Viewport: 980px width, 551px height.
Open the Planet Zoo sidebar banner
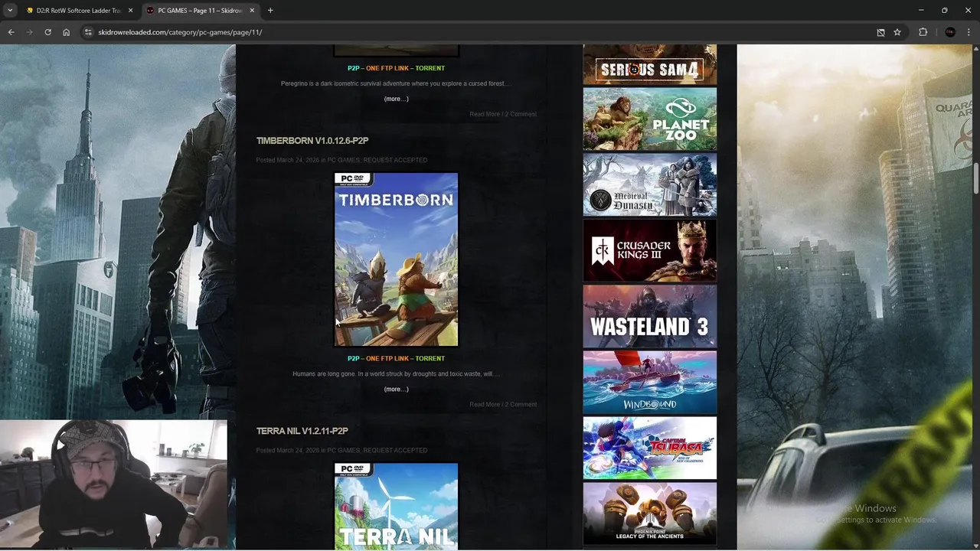click(650, 119)
